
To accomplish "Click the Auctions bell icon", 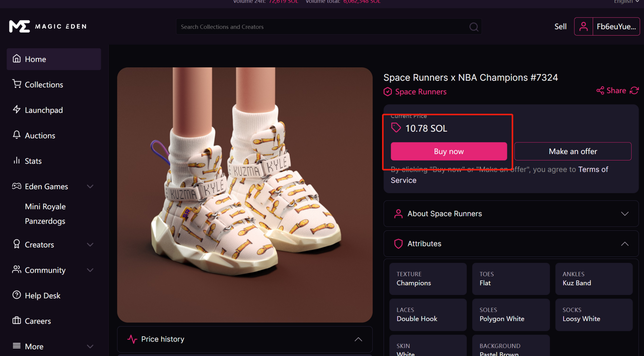I will [16, 135].
